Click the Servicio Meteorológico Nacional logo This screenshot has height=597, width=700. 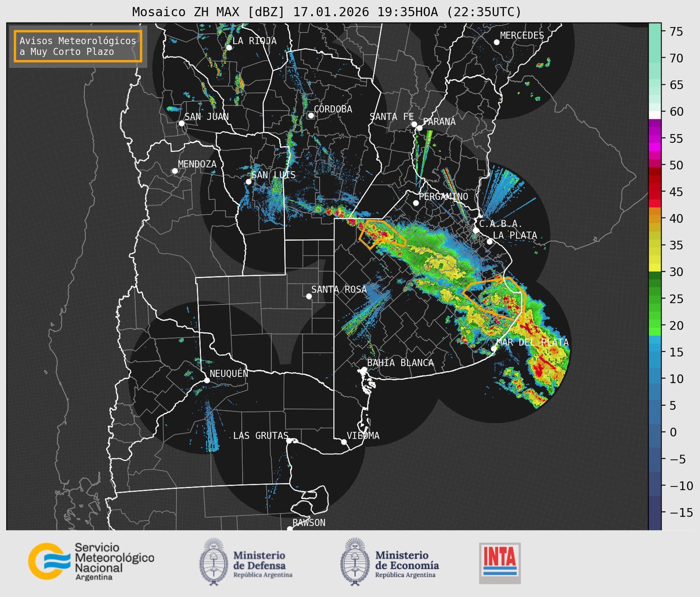pyautogui.click(x=91, y=561)
